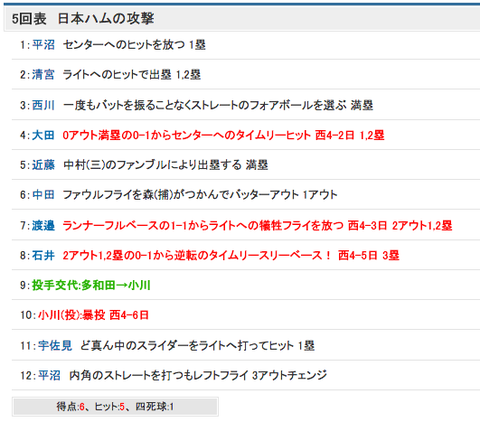This screenshot has height=422, width=480.
Task: Open player link 渡邉
Action: point(43,225)
